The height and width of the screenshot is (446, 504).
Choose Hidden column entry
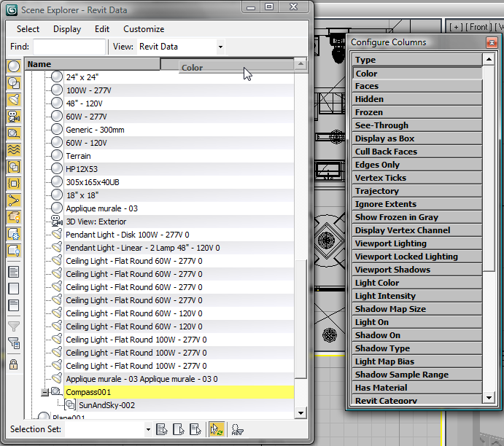point(417,99)
